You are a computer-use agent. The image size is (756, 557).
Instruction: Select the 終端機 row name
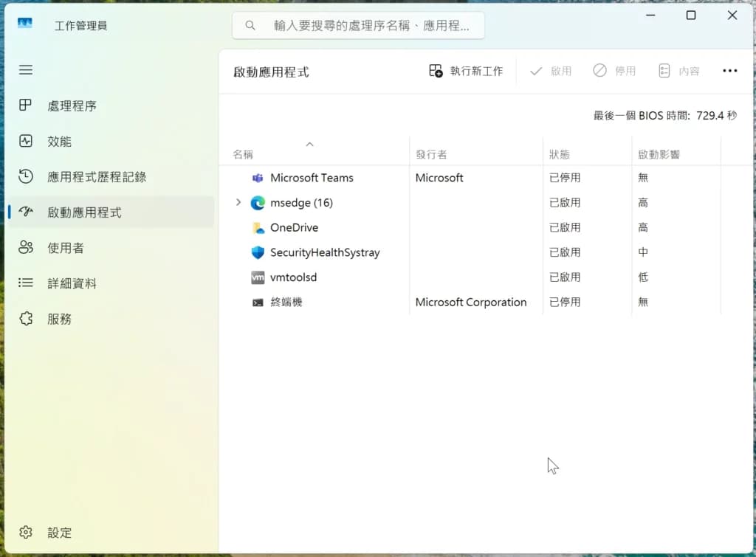(x=286, y=302)
